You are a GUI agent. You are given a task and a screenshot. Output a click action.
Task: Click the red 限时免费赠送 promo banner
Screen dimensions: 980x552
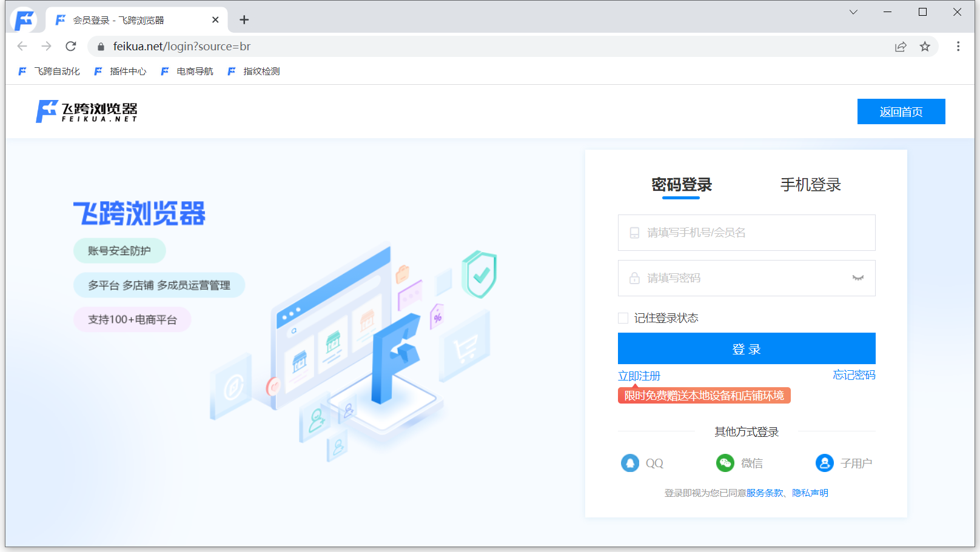click(x=704, y=395)
